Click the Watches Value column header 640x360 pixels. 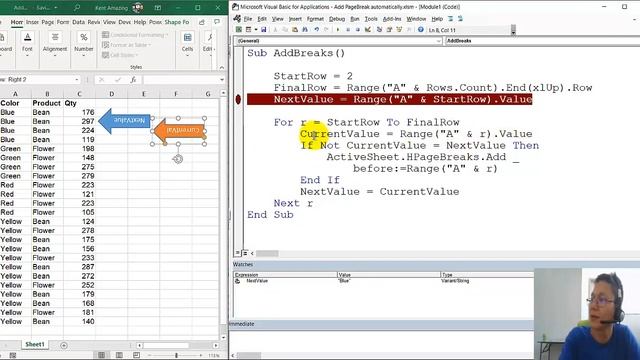point(389,275)
